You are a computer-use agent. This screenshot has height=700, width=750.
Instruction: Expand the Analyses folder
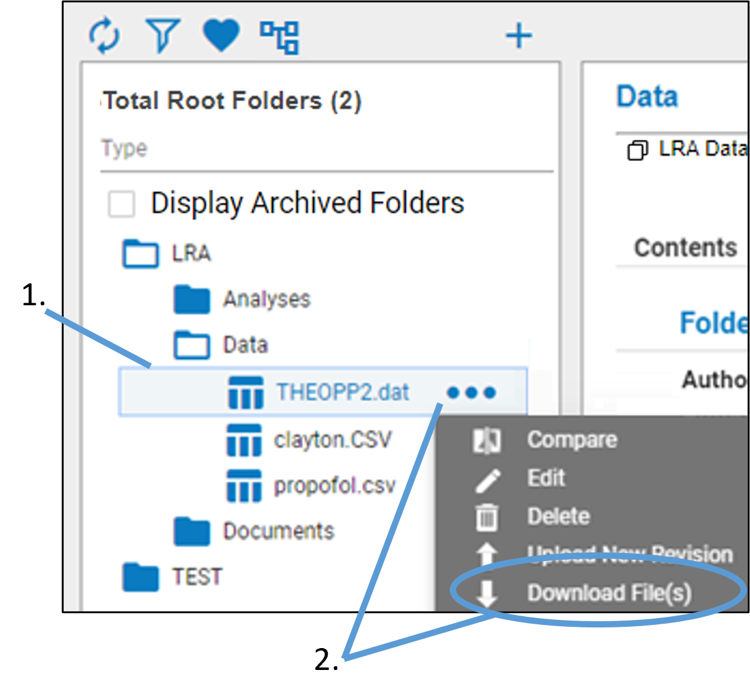pos(266,300)
